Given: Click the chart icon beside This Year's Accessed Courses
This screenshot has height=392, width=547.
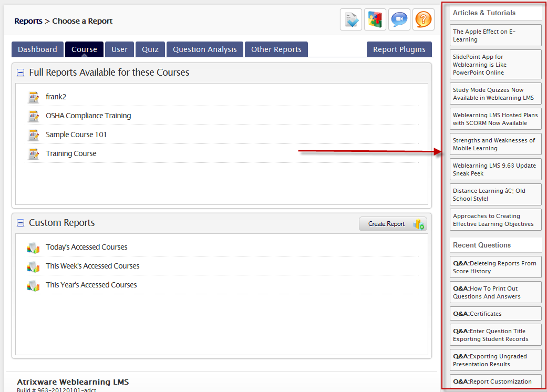Looking at the screenshot, I should (34, 285).
